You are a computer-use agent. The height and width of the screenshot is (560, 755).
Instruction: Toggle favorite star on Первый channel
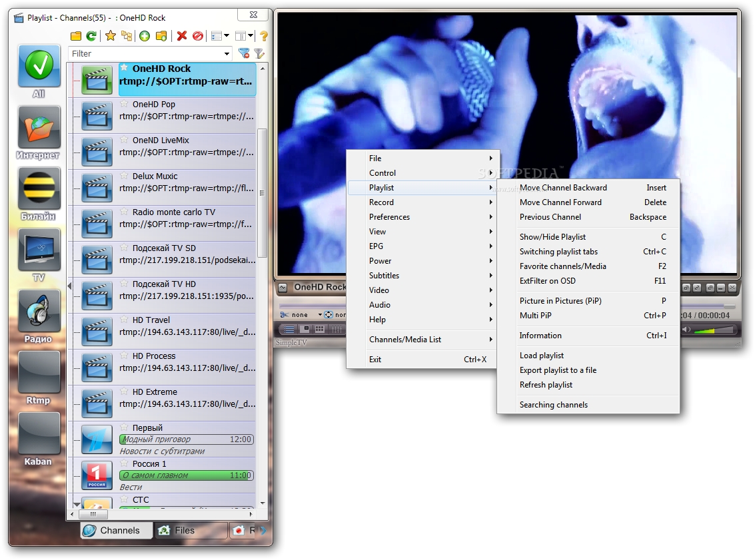pos(124,427)
